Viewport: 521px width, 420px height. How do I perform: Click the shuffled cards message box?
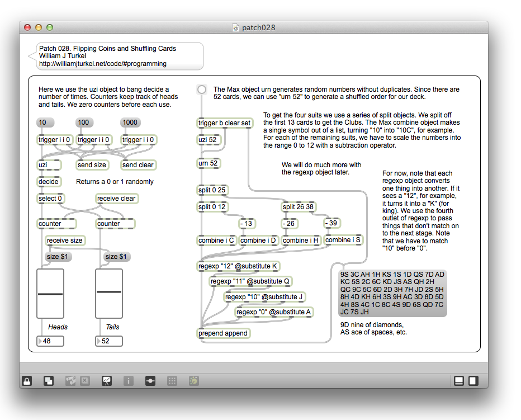(x=392, y=293)
